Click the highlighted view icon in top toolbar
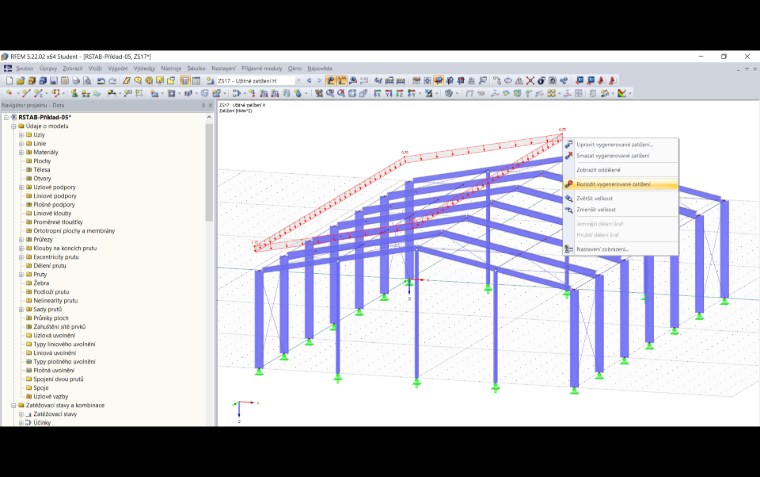Screen dimensions: 760x477 tap(438, 80)
